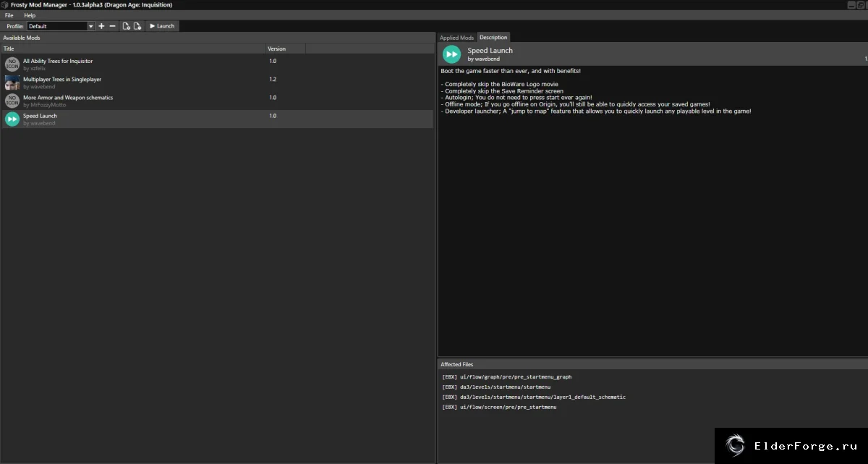Click the 'skip the Save Reminder screen' line
This screenshot has height=464, width=868.
coord(502,91)
